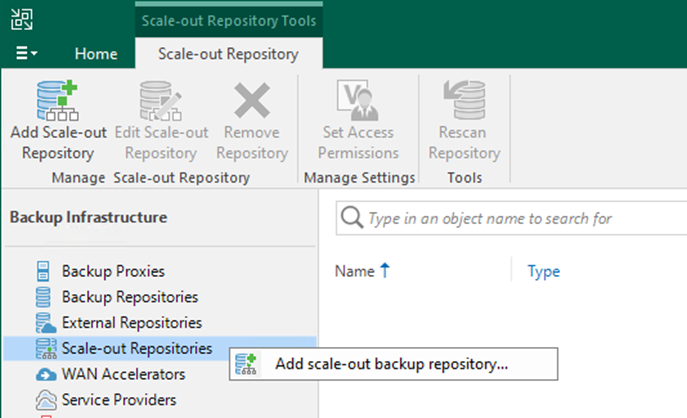This screenshot has height=418, width=687.
Task: Open WAN Accelerators node
Action: [x=123, y=374]
